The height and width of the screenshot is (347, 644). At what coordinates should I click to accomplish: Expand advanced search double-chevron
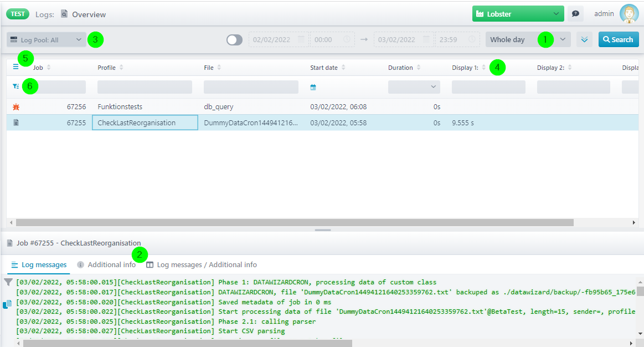pos(584,39)
